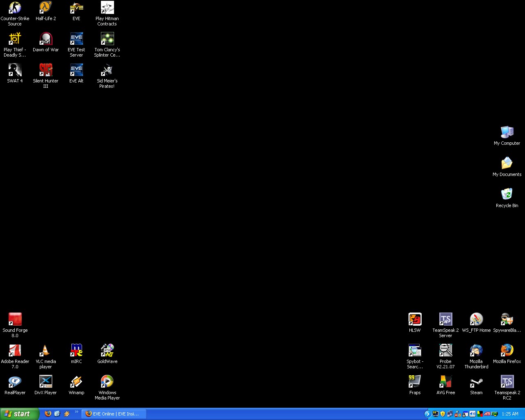Click the Play Thief - Deadly Shadows icon
Image resolution: width=525 pixels, height=420 pixels.
point(15,45)
